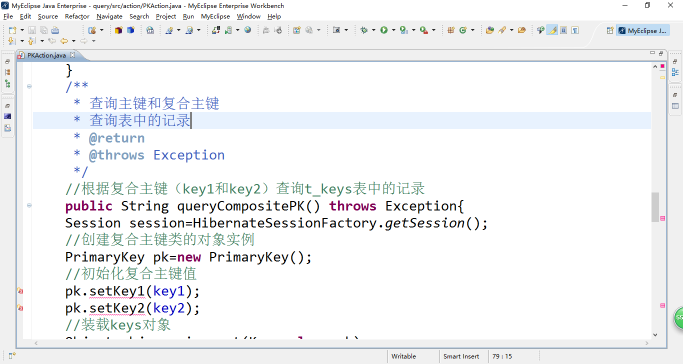This screenshot has width=683, height=364.
Task: Switch to the MyEclipse Java perspective
Action: (x=643, y=30)
